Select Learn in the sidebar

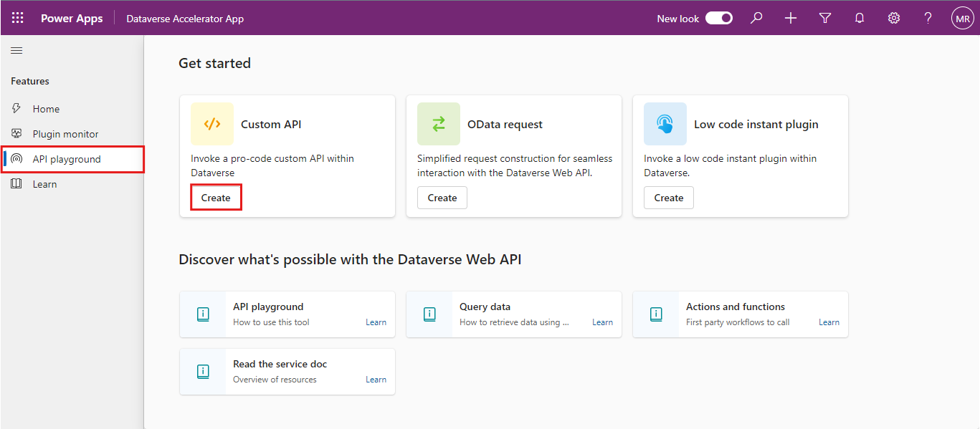(44, 184)
